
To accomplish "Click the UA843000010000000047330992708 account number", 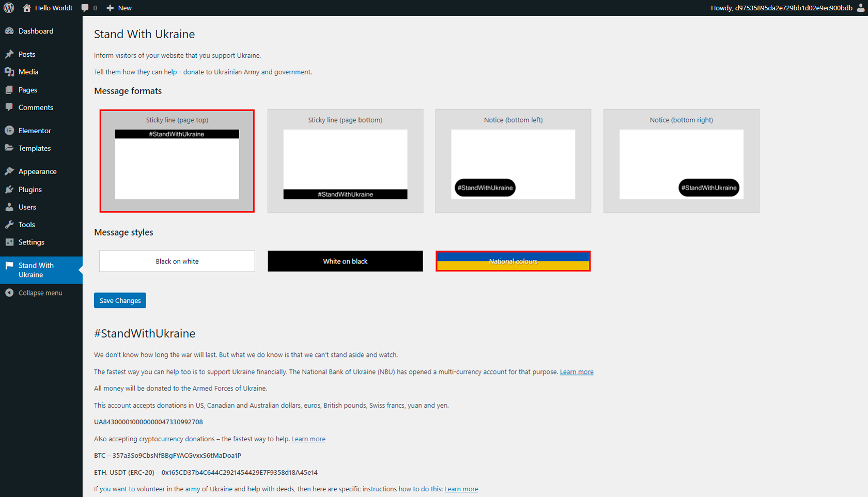I will [148, 422].
